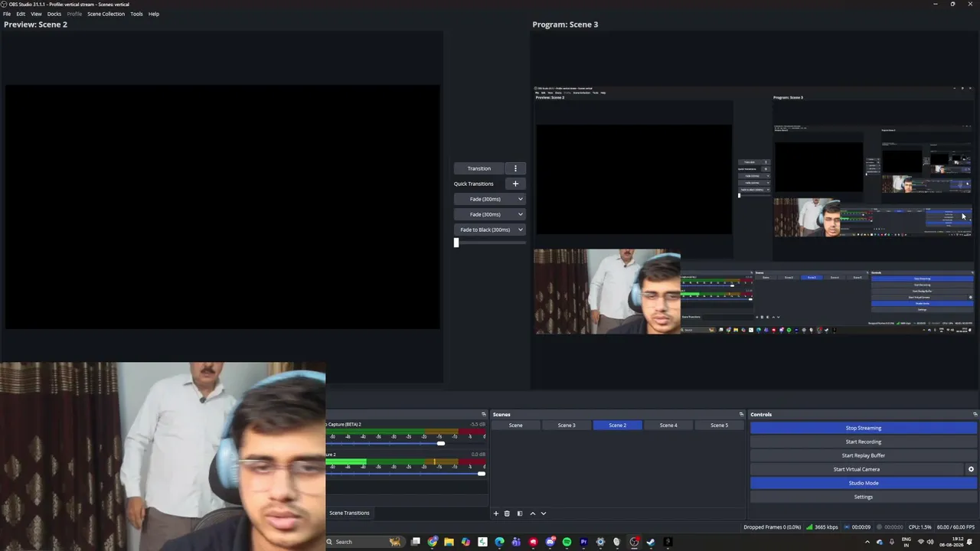Open the Wi-Fi network icon in system tray
This screenshot has width=980, height=551.
coord(920,542)
